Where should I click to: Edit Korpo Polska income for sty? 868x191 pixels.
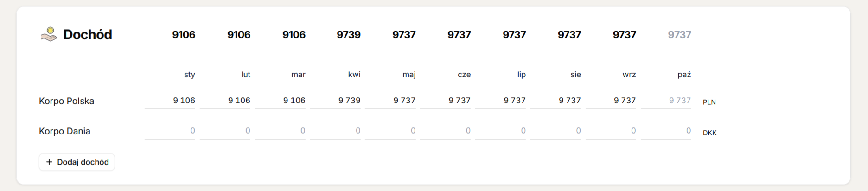(x=170, y=101)
